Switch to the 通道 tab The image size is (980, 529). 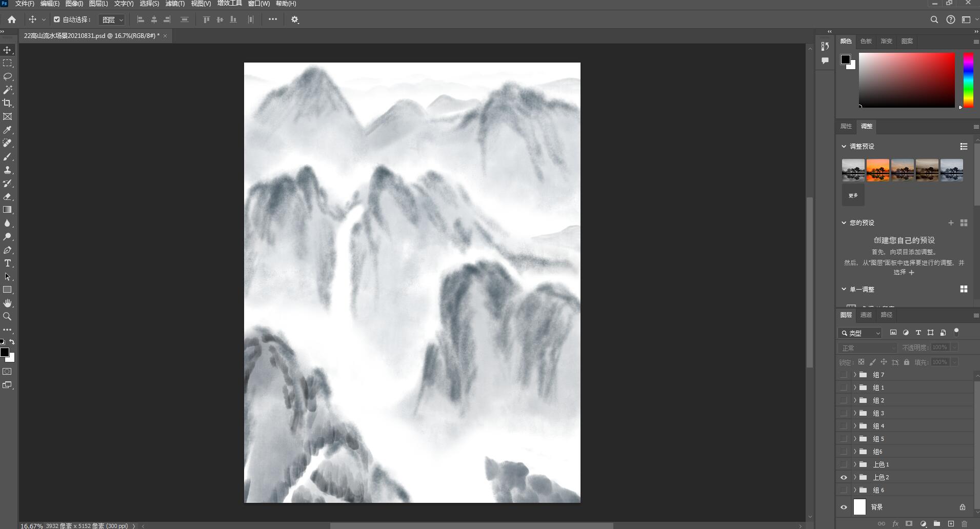866,315
